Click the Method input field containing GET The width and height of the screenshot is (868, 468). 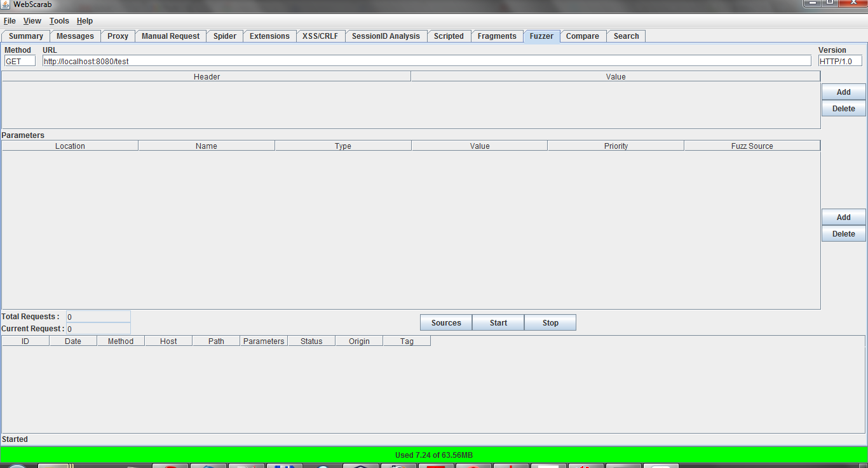[x=20, y=61]
